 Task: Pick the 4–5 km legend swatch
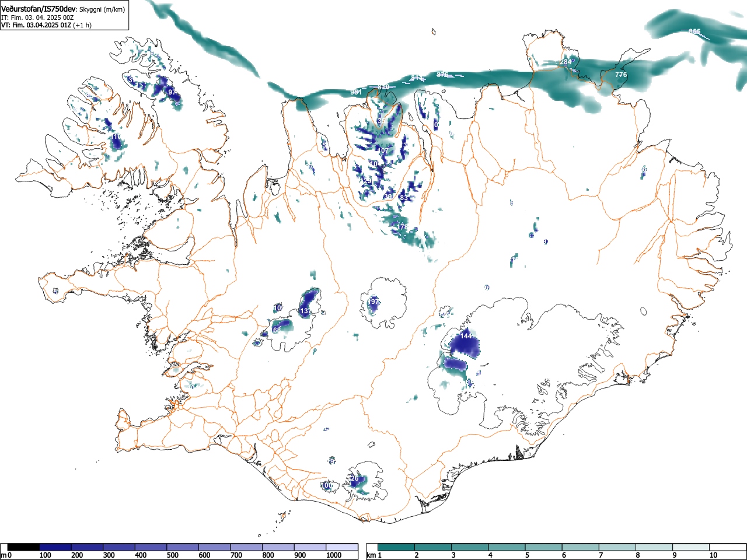[x=507, y=547]
